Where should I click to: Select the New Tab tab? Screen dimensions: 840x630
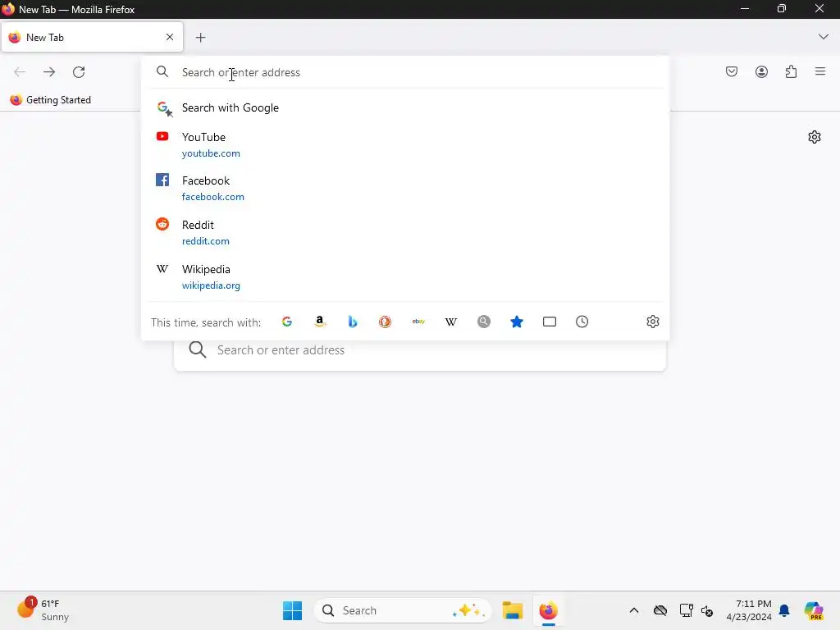(92, 37)
